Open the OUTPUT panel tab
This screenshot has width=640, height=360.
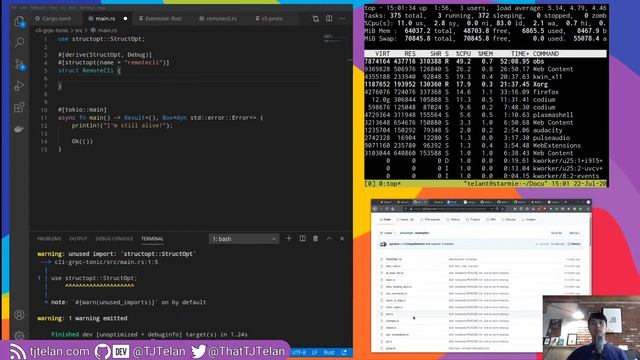click(x=78, y=239)
